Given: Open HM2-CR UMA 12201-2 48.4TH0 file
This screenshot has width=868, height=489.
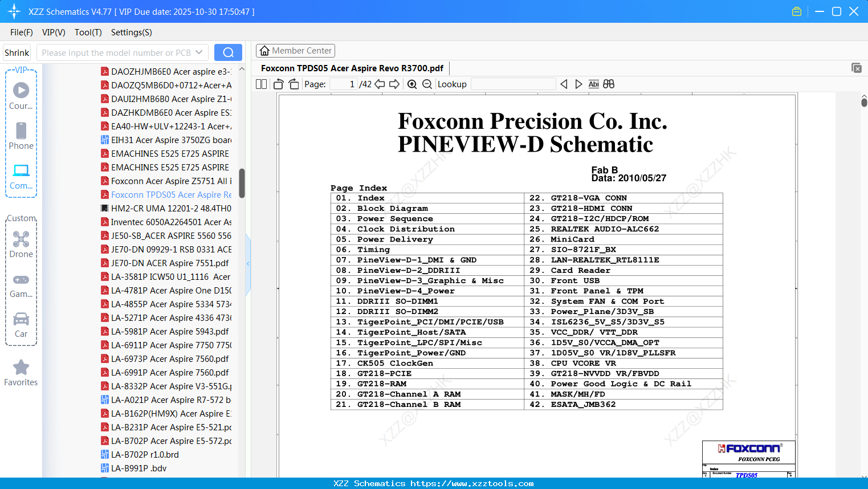Looking at the screenshot, I should pos(166,209).
